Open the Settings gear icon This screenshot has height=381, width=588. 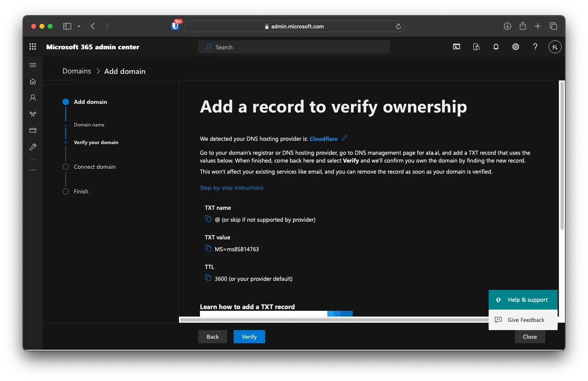point(516,47)
